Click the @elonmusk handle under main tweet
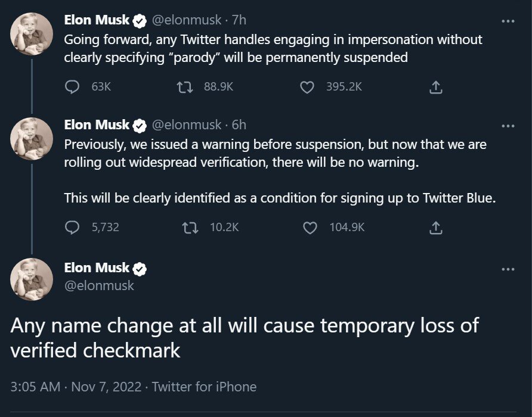 tap(99, 285)
